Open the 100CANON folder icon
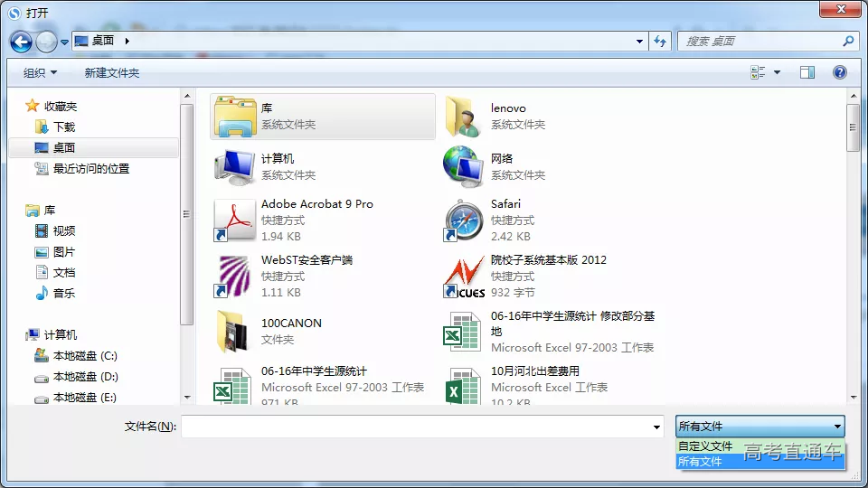The width and height of the screenshot is (868, 488). pos(235,332)
